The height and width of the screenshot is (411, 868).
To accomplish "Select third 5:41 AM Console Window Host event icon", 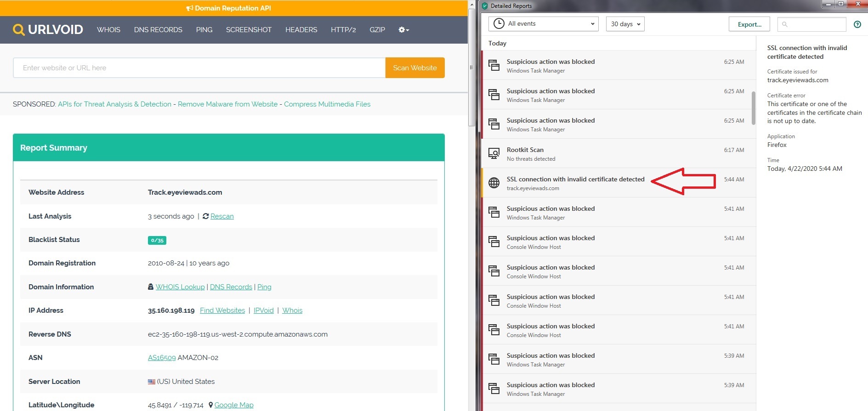I will (x=494, y=300).
